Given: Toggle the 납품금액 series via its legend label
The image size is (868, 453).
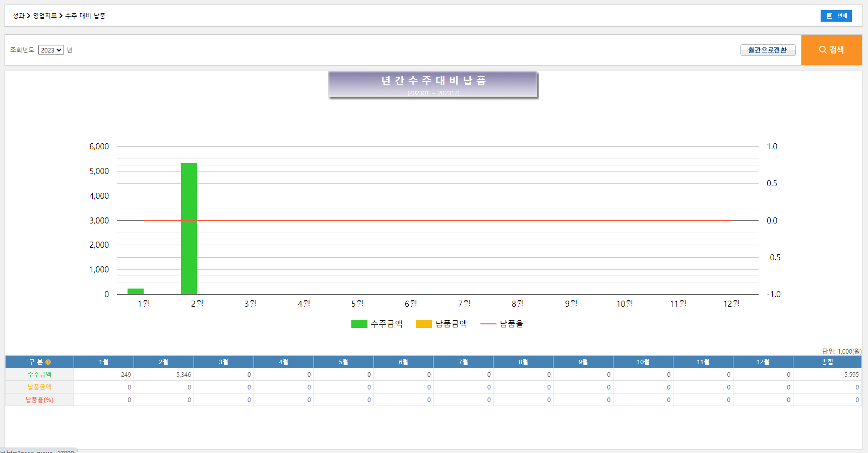Looking at the screenshot, I should tap(451, 324).
